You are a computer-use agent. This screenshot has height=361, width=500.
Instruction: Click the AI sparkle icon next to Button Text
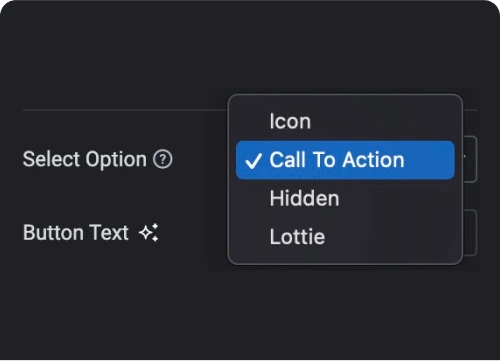[x=149, y=233]
